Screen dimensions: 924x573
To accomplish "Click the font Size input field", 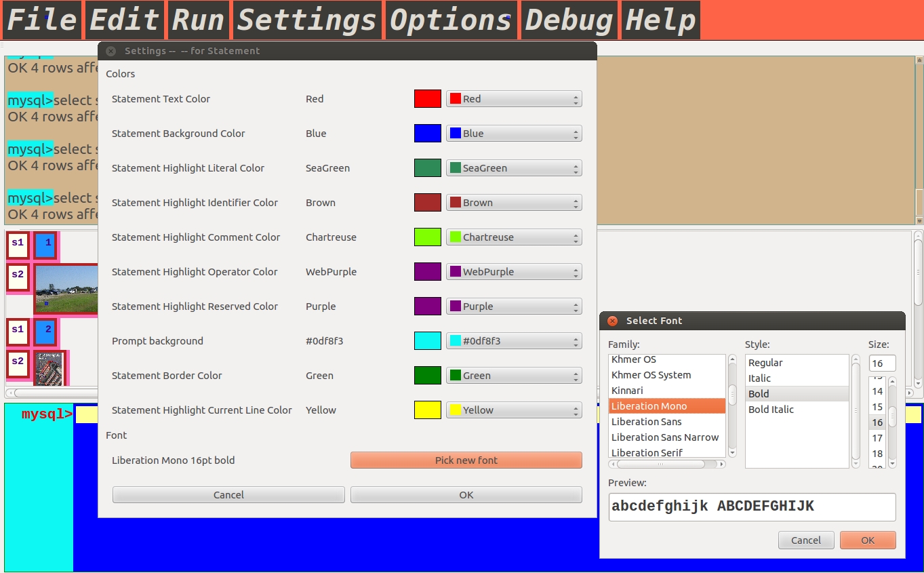I will tap(882, 363).
